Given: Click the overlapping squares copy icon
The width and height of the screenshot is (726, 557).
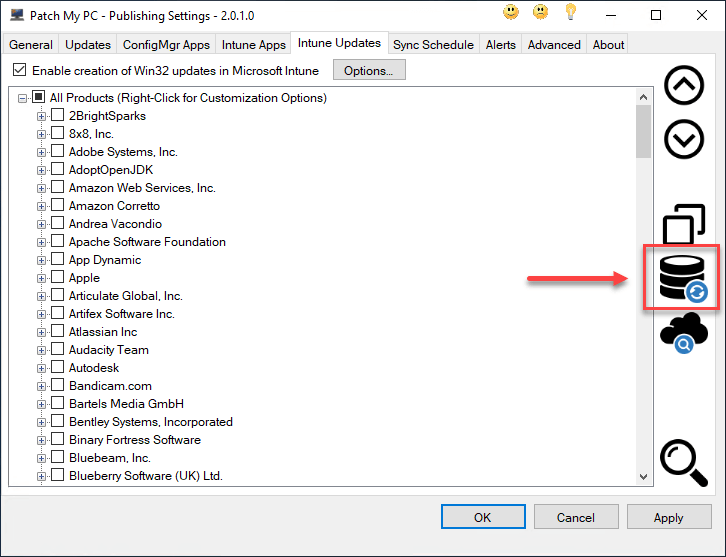Looking at the screenshot, I should [x=684, y=224].
